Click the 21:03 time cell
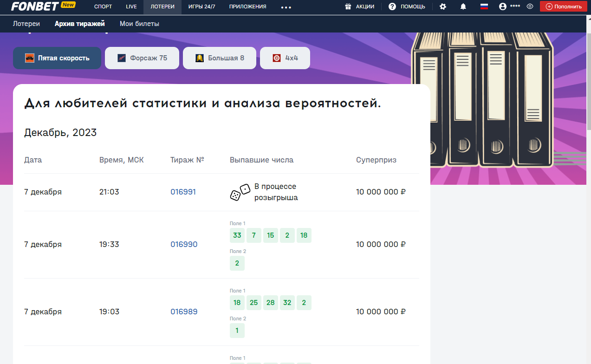The image size is (591, 364). tap(109, 192)
